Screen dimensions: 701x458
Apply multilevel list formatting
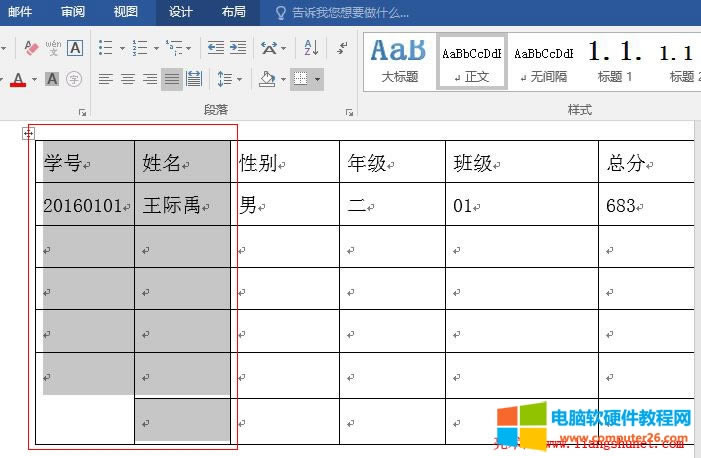click(174, 47)
